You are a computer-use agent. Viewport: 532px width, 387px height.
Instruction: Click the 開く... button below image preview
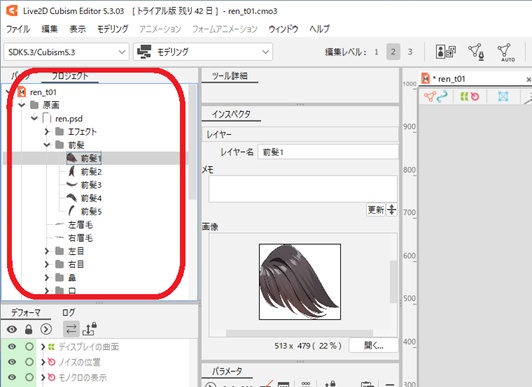pyautogui.click(x=373, y=346)
